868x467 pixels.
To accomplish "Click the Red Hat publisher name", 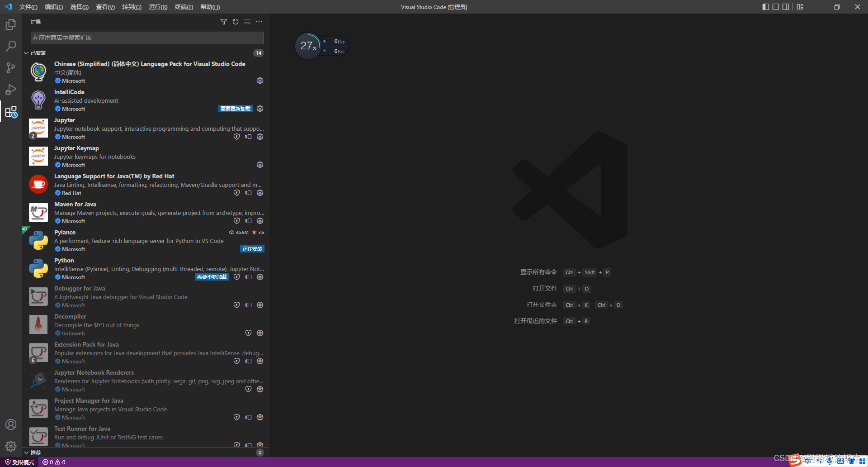I will tap(71, 193).
